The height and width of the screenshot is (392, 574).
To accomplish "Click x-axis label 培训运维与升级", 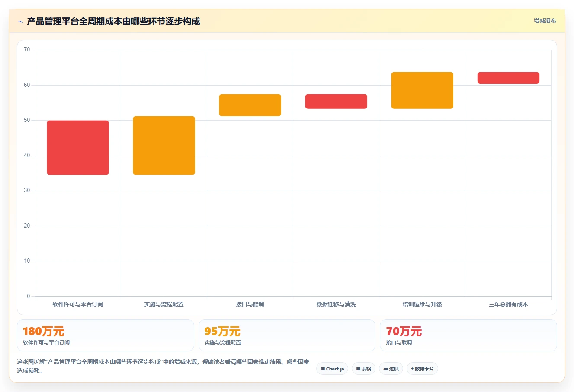I will 422,304.
